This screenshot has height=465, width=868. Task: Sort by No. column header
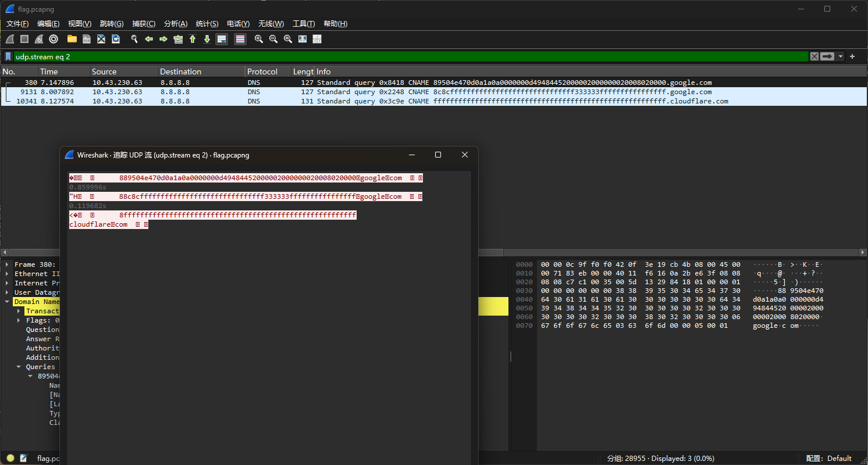click(19, 71)
